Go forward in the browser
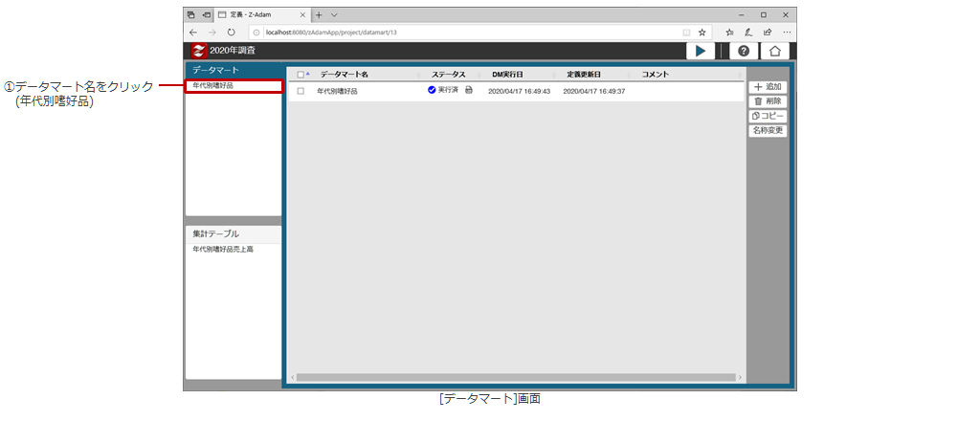 pyautogui.click(x=212, y=32)
